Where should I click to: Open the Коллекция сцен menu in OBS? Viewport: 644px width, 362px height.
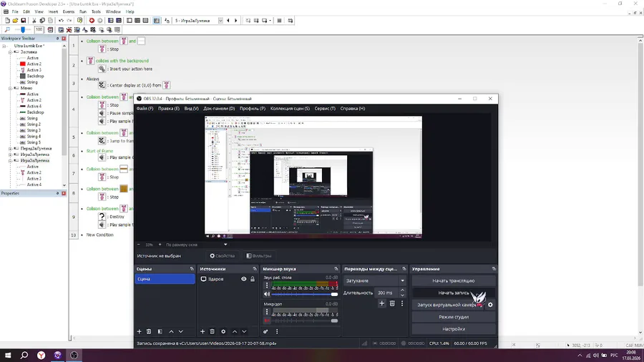[290, 109]
